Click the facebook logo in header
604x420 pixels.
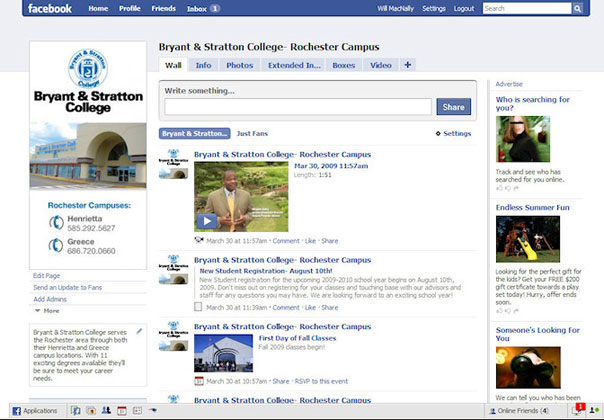[x=50, y=8]
